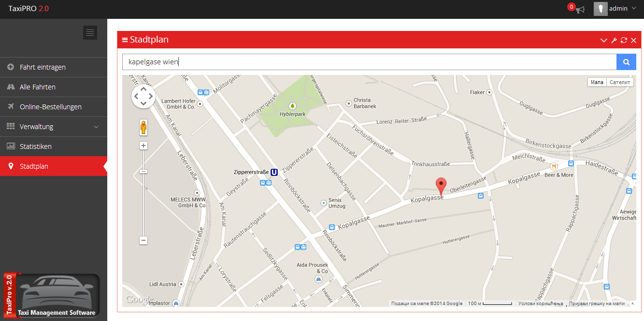Select the Street View pegman icon

click(x=143, y=128)
